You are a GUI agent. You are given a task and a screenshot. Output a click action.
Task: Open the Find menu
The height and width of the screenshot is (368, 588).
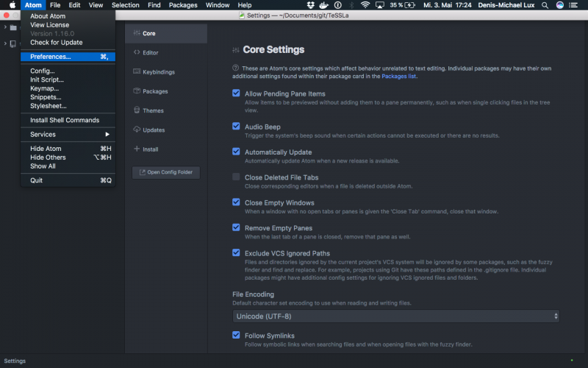(x=154, y=5)
